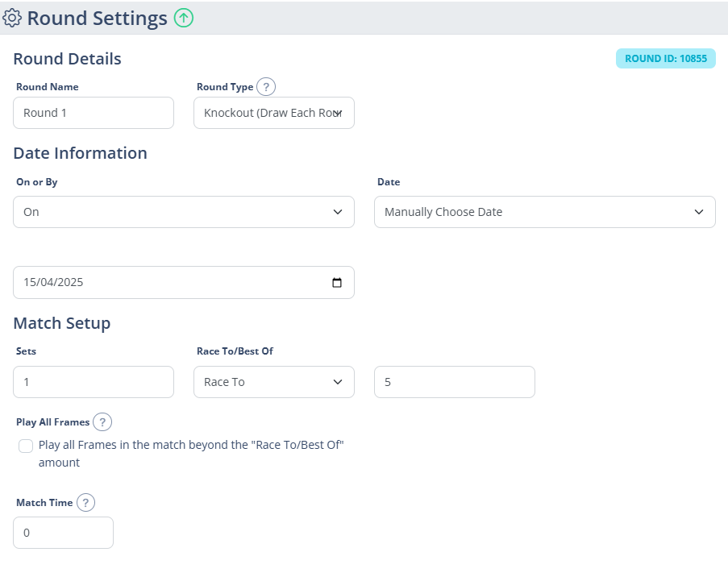Open the Round Type help icon
The width and height of the screenshot is (728, 577).
tap(266, 87)
